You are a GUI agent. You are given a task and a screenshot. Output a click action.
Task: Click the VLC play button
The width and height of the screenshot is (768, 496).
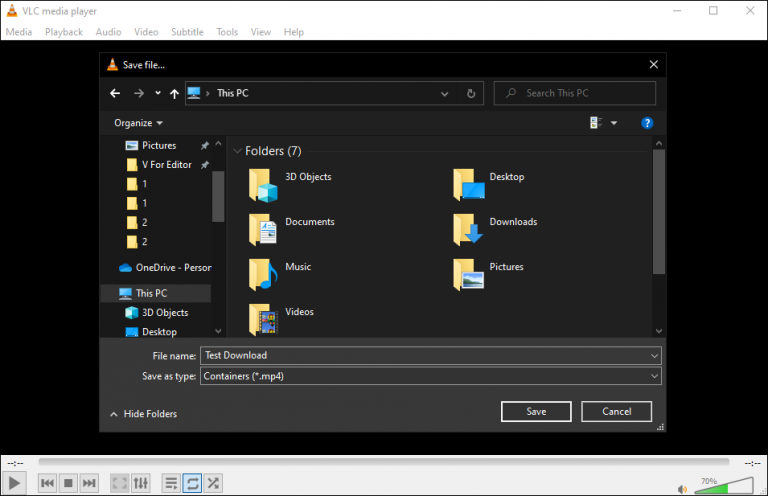(x=14, y=483)
